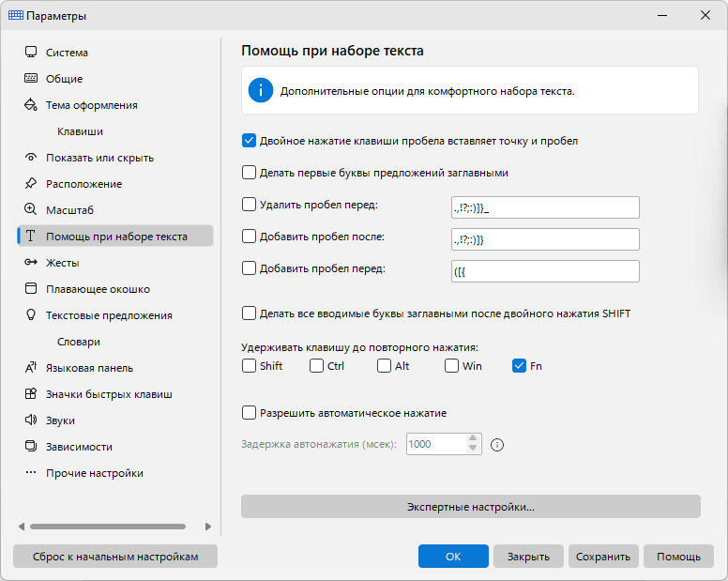The width and height of the screenshot is (728, 581).
Task: Check the Добавить пробел перед option
Action: (249, 268)
